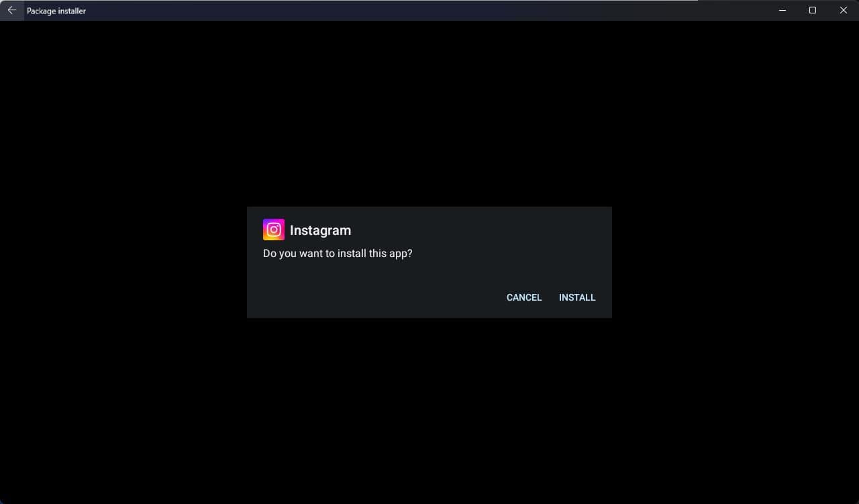Click the word "Package" in the window title
Screen dimensions: 859x504
coord(42,11)
